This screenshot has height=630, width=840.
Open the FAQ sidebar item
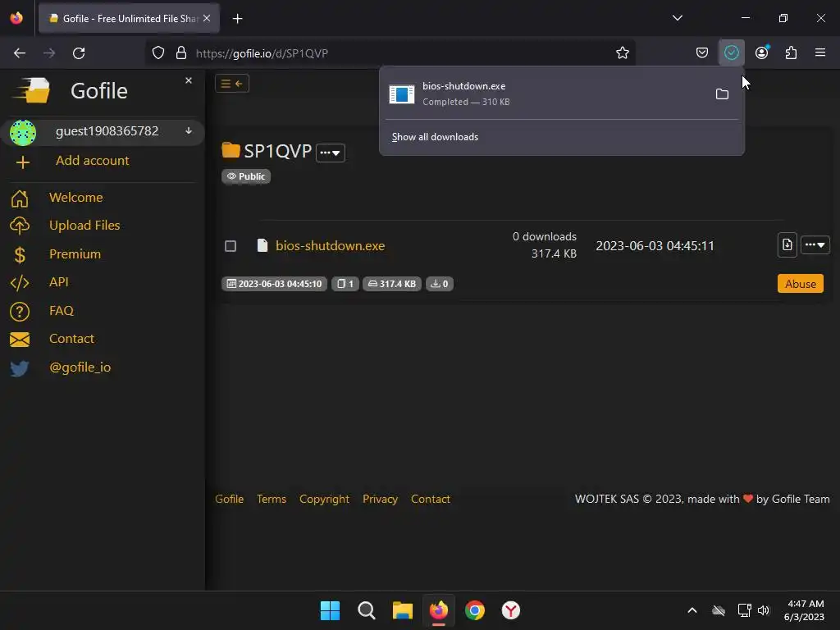[62, 311]
